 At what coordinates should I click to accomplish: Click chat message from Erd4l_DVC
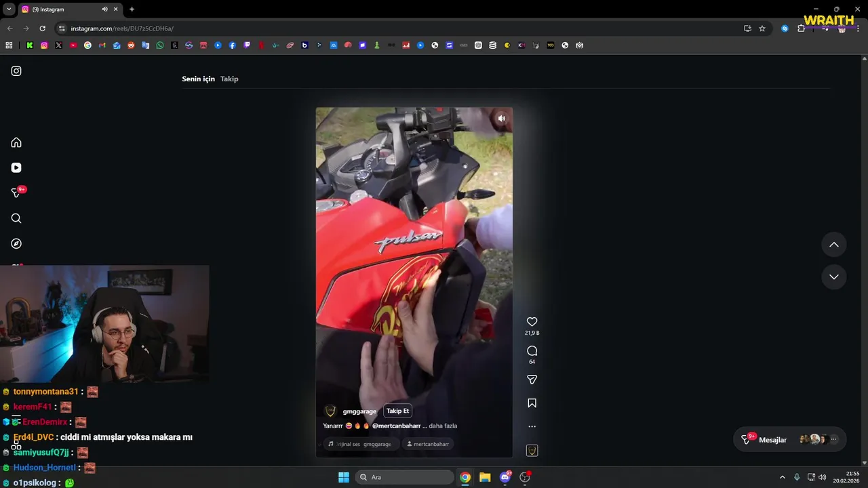[126, 437]
